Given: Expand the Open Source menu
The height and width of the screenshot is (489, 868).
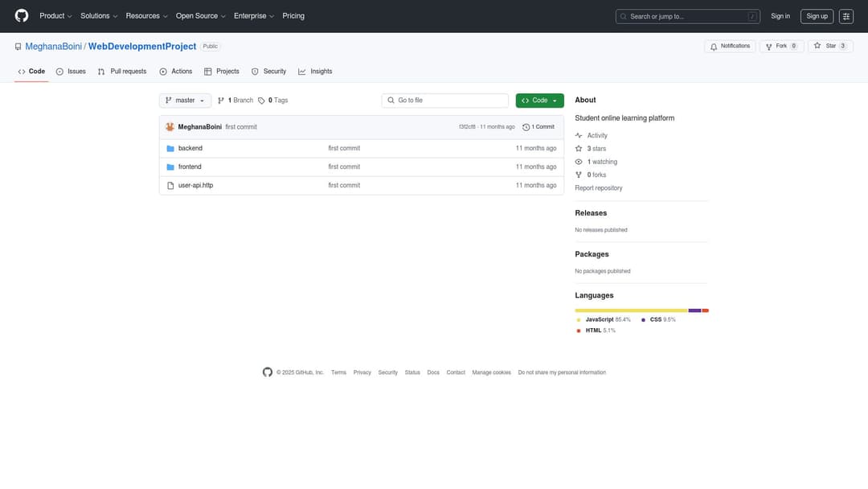Looking at the screenshot, I should [200, 16].
